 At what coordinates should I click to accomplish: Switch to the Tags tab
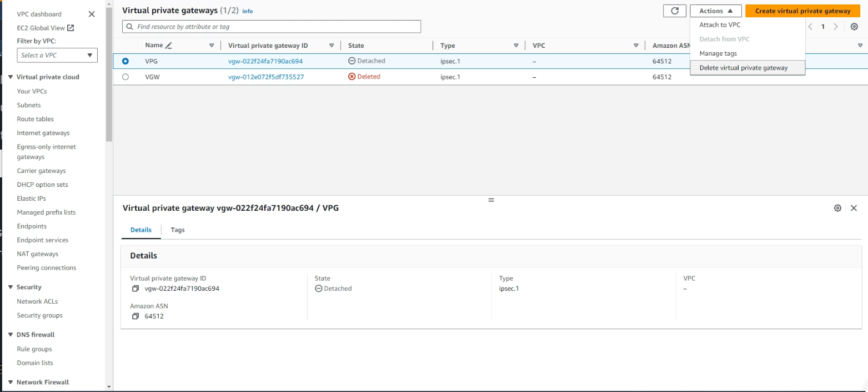(178, 230)
